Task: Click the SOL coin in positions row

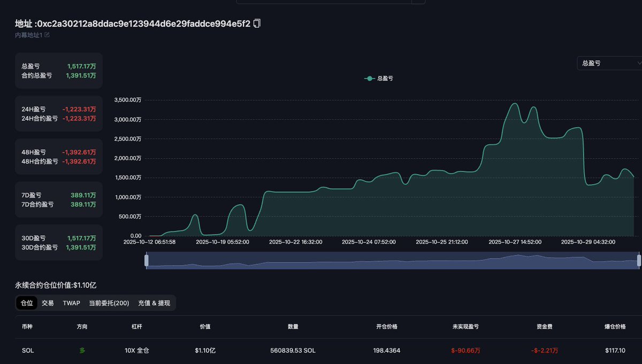Action: click(28, 350)
